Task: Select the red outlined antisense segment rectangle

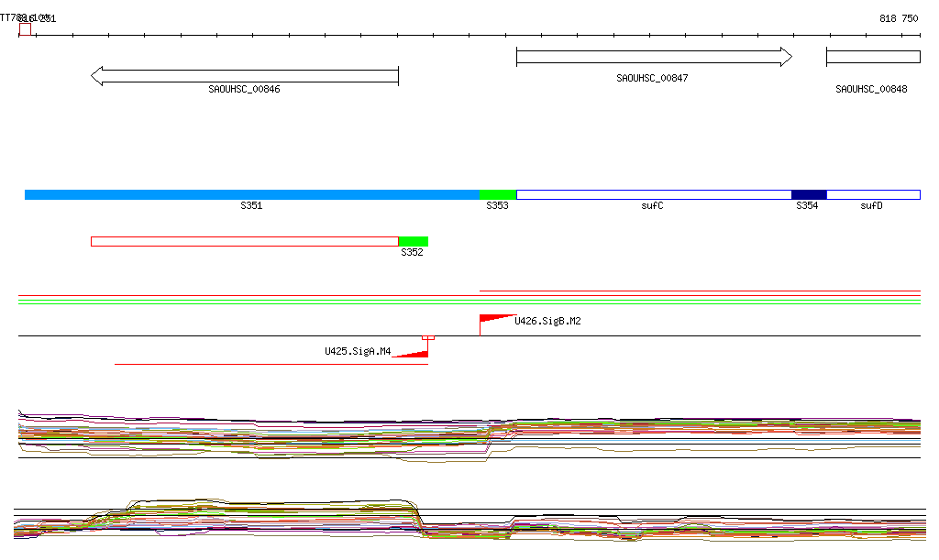Action: pyautogui.click(x=245, y=241)
